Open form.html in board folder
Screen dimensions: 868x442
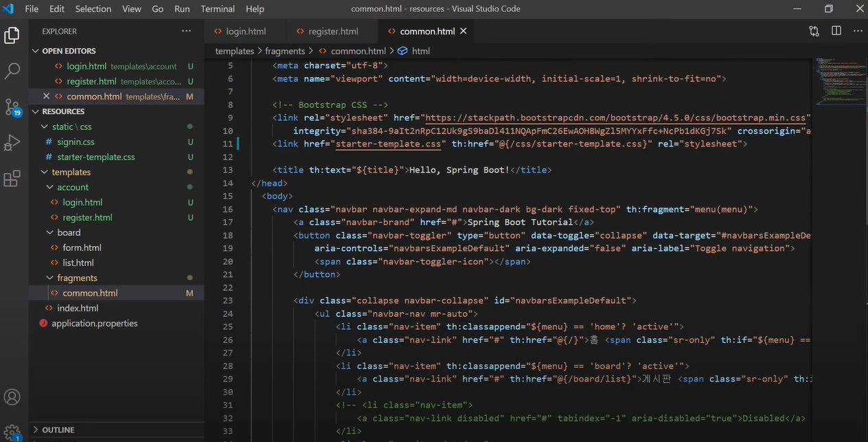tap(82, 247)
